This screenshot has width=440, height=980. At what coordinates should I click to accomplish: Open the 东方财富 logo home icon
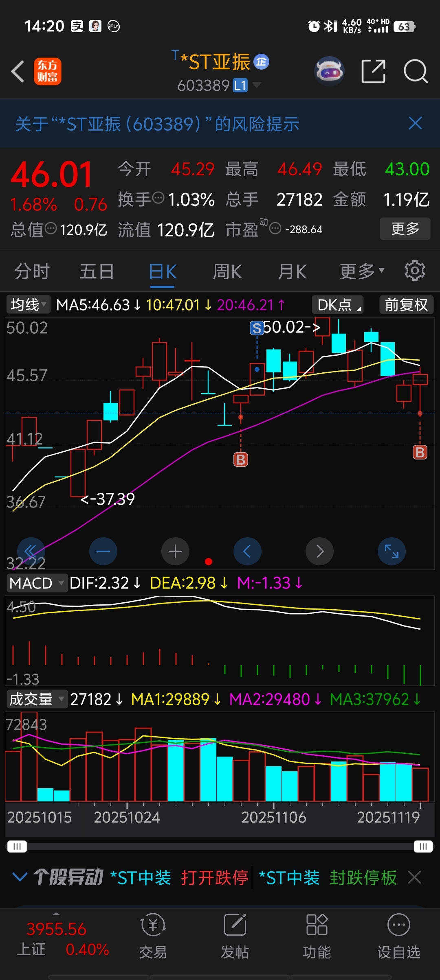tap(48, 71)
